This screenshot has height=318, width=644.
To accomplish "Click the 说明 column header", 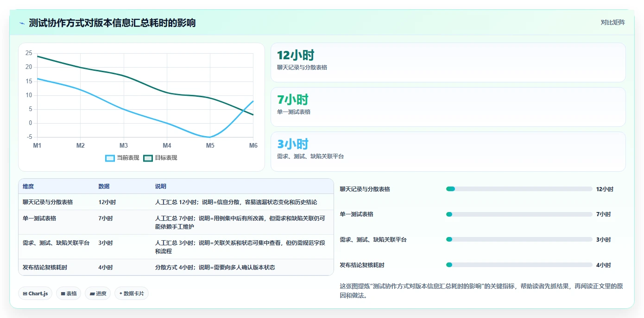I will pyautogui.click(x=161, y=187).
